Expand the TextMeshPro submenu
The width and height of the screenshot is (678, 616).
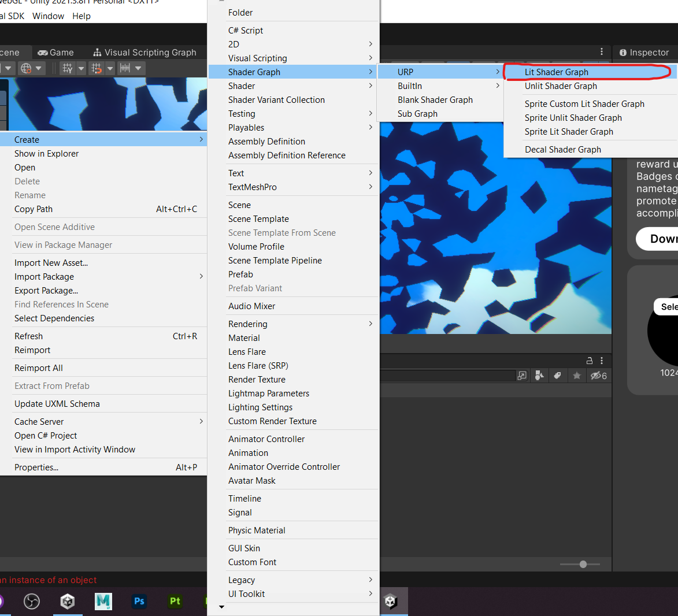tap(371, 187)
